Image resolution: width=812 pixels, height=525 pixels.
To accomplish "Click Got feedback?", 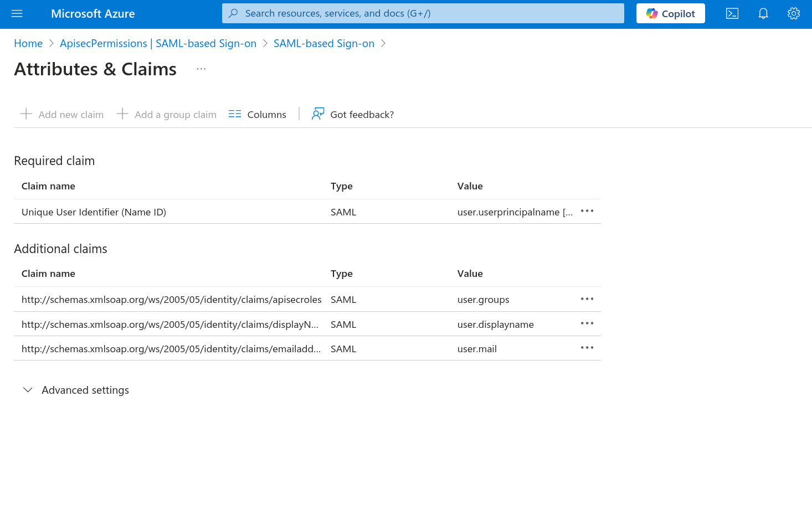I will (353, 115).
